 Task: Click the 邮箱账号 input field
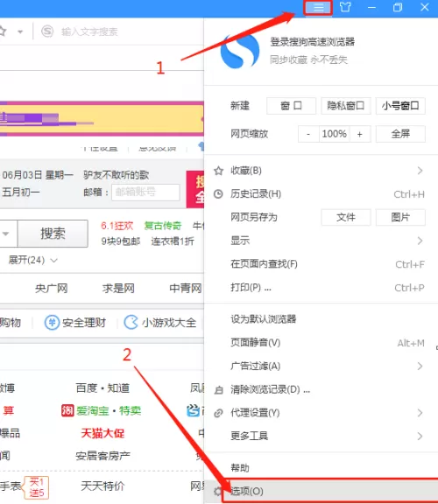(145, 192)
